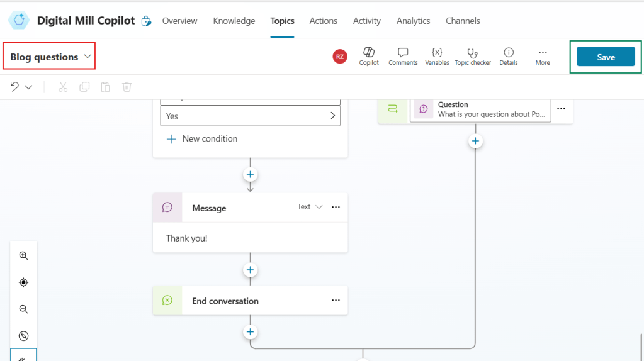The width and height of the screenshot is (644, 361).
Task: Click the Message node speech icon
Action: pyautogui.click(x=167, y=207)
